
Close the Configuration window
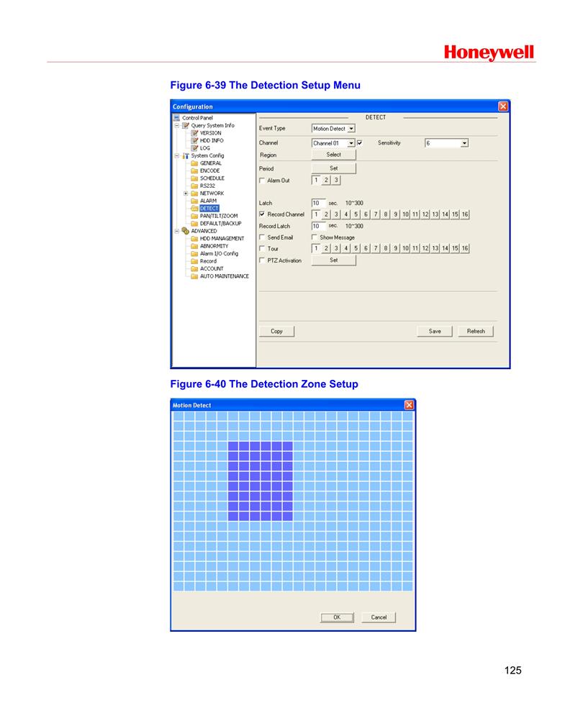coord(503,106)
